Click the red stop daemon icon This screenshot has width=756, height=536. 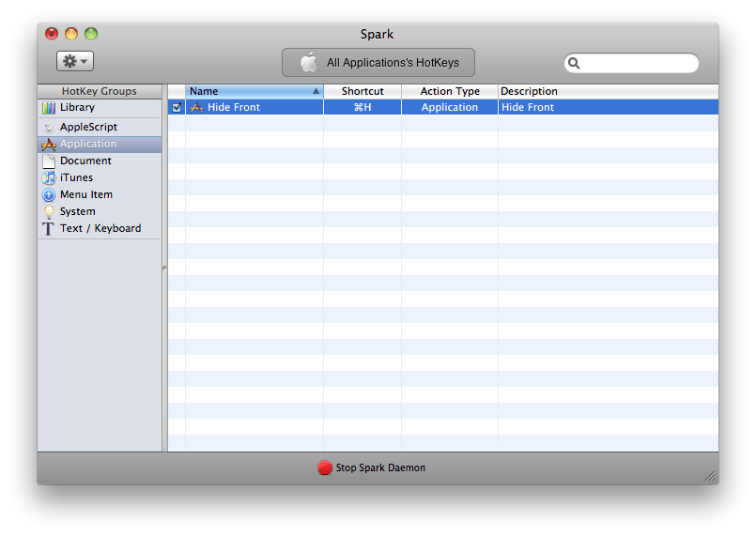pyautogui.click(x=325, y=467)
